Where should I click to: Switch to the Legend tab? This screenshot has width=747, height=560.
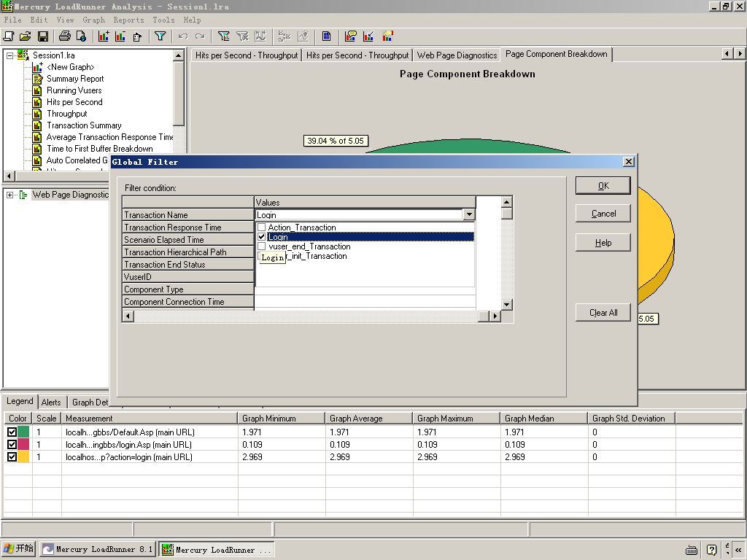(x=20, y=402)
